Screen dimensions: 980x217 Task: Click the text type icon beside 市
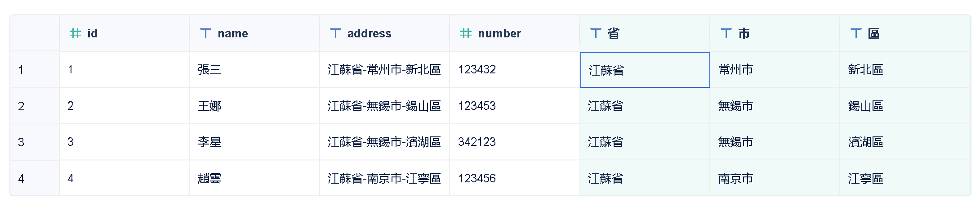tap(726, 33)
